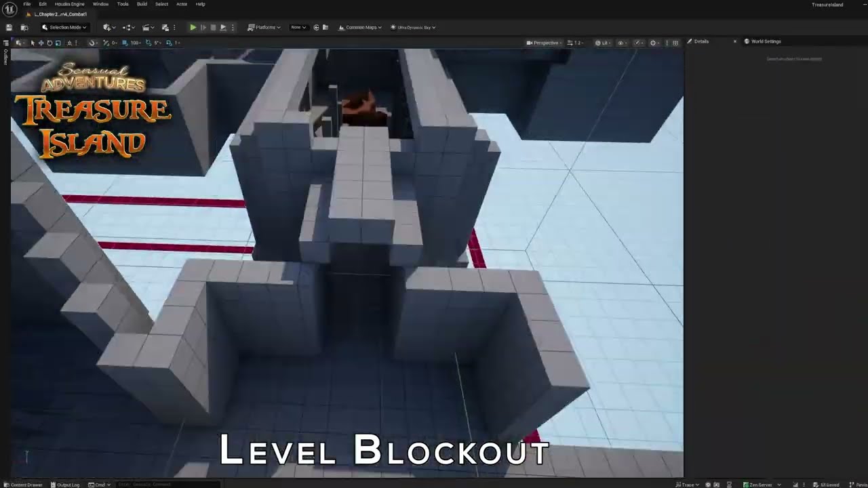This screenshot has width=868, height=488.
Task: Select the Chapter2 Combat1 level tab
Action: tap(57, 14)
